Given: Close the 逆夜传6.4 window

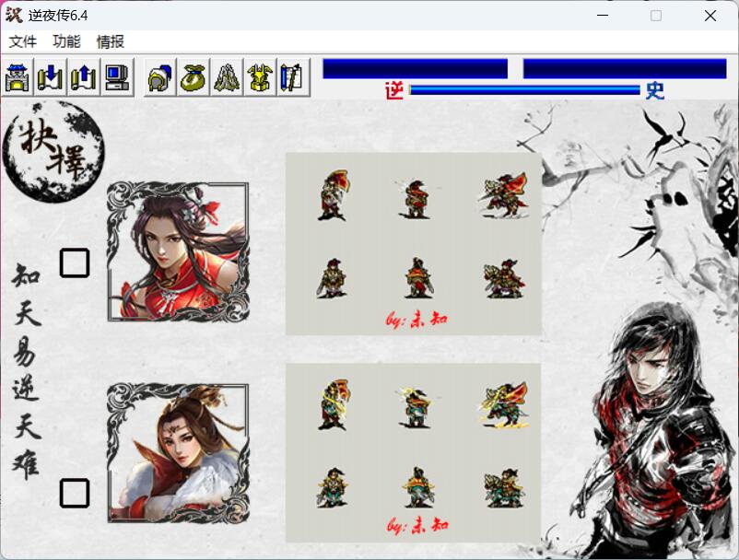Looking at the screenshot, I should point(710,15).
